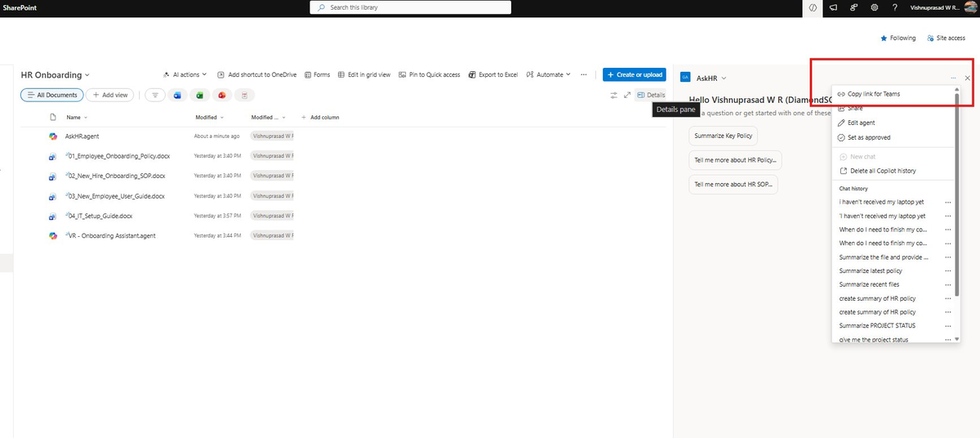This screenshot has height=438, width=980.
Task: Open Vishnuprasad account profile picture
Action: tap(971, 7)
